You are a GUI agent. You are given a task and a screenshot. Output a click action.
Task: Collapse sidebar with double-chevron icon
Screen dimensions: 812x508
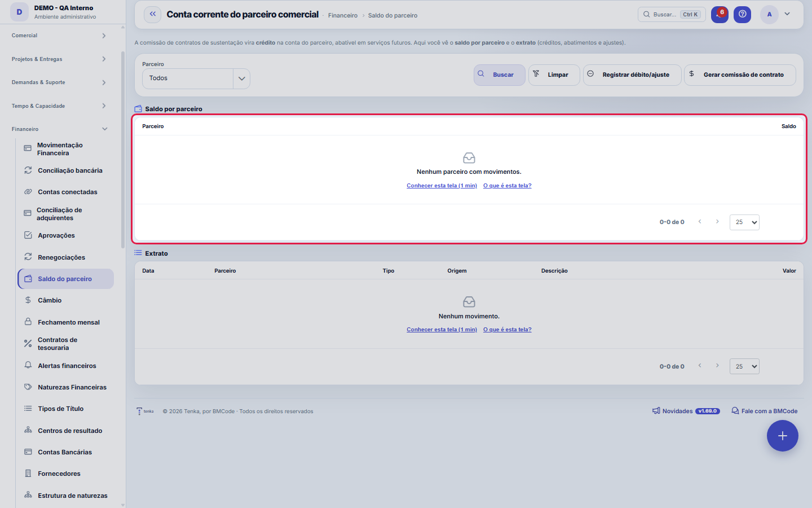152,15
